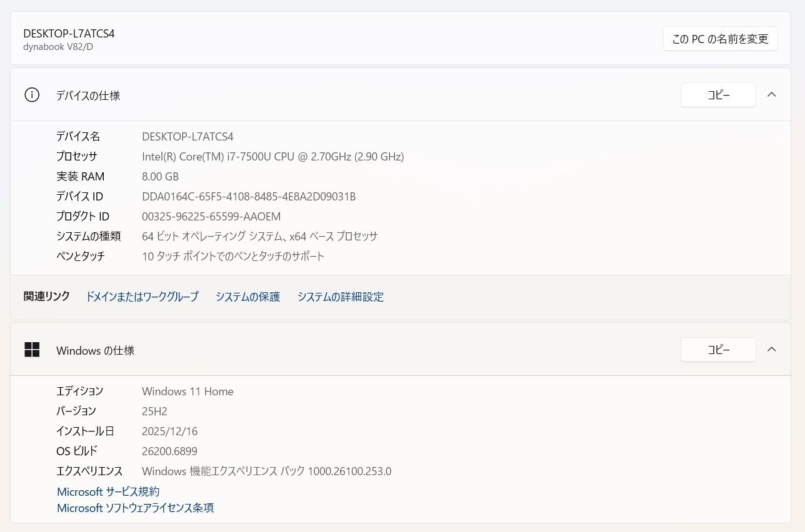
Task: Click the エディション label
Action: [x=80, y=391]
